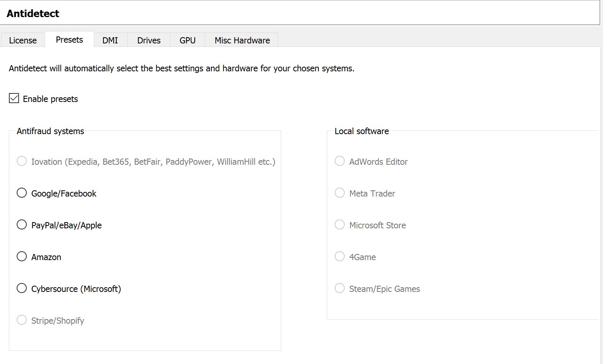Select the Presets tab

69,40
